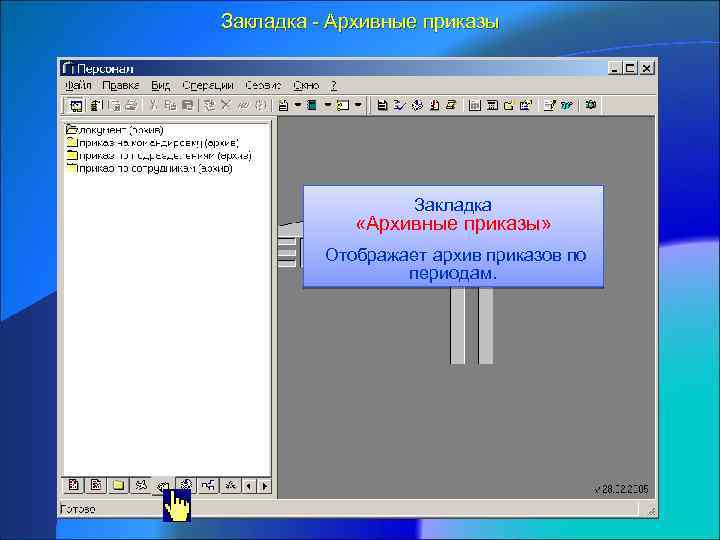Toggle the pressed navigation panel toolbar button
Image resolution: width=720 pixels, height=540 pixels.
[76, 106]
